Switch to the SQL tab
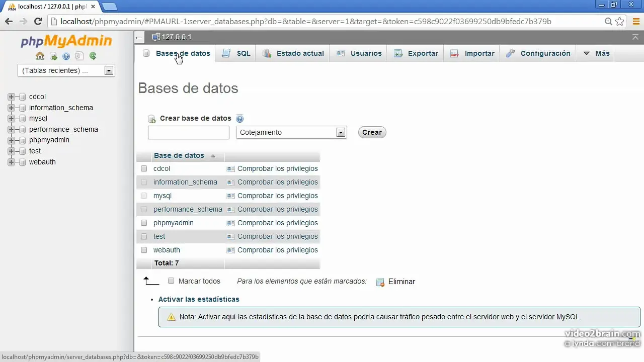The width and height of the screenshot is (644, 362). pos(236,54)
